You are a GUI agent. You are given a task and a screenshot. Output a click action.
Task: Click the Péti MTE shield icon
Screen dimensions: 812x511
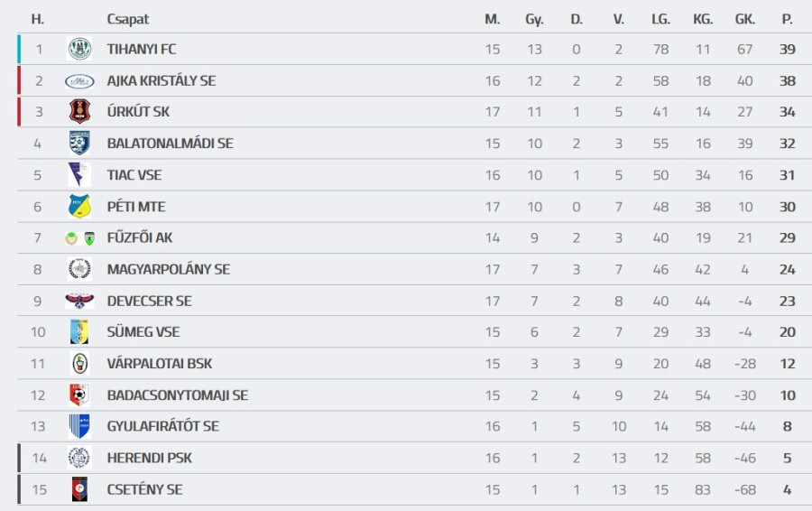coord(79,206)
